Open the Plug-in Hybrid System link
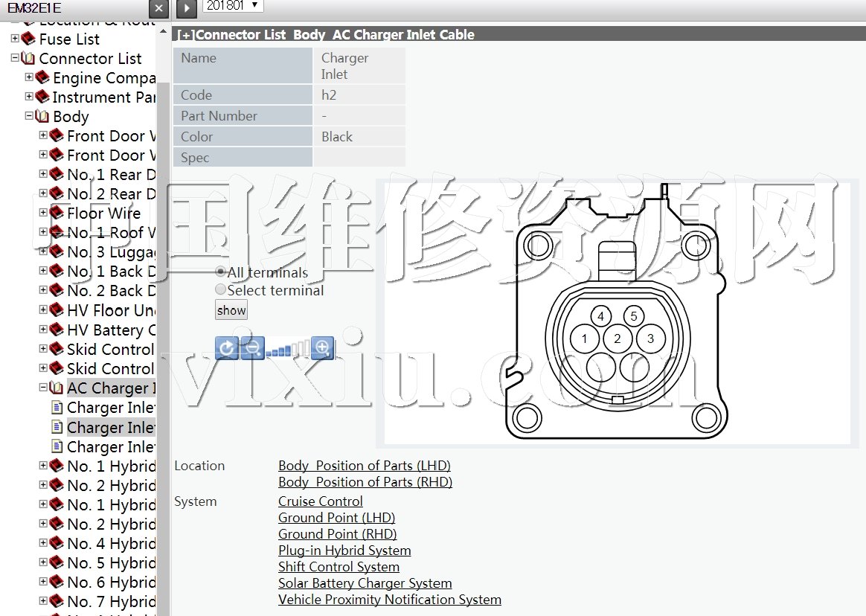Viewport: 866px width, 616px height. coord(344,551)
